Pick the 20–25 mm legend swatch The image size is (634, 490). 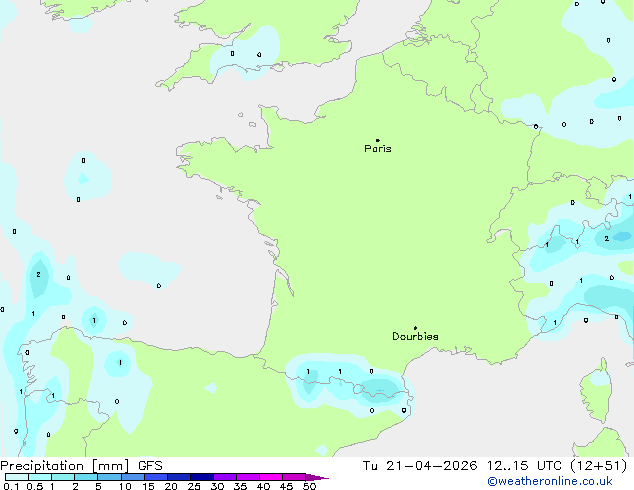point(179,477)
